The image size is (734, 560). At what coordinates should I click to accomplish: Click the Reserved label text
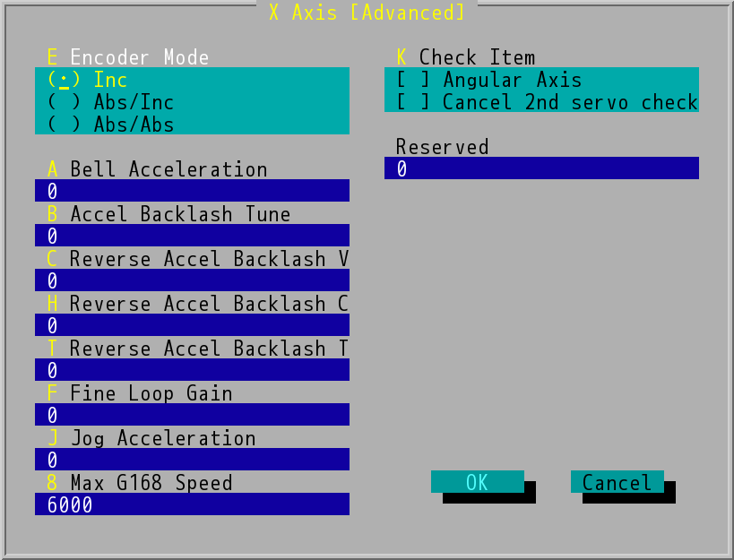pos(443,146)
